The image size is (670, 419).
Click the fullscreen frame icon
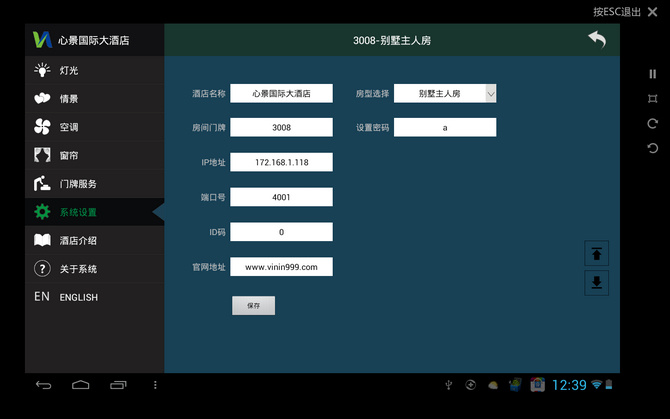(x=652, y=99)
